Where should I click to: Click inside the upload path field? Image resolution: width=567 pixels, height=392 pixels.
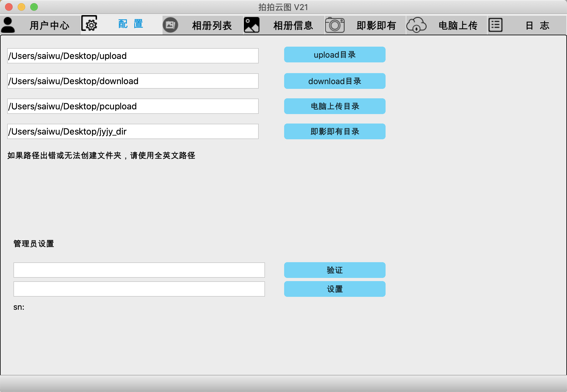(x=133, y=56)
